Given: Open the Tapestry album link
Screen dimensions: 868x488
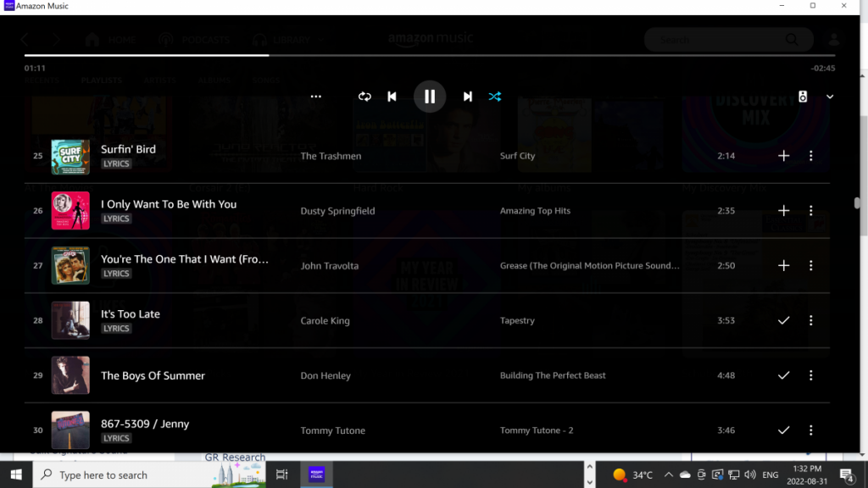Looking at the screenshot, I should tap(517, 320).
